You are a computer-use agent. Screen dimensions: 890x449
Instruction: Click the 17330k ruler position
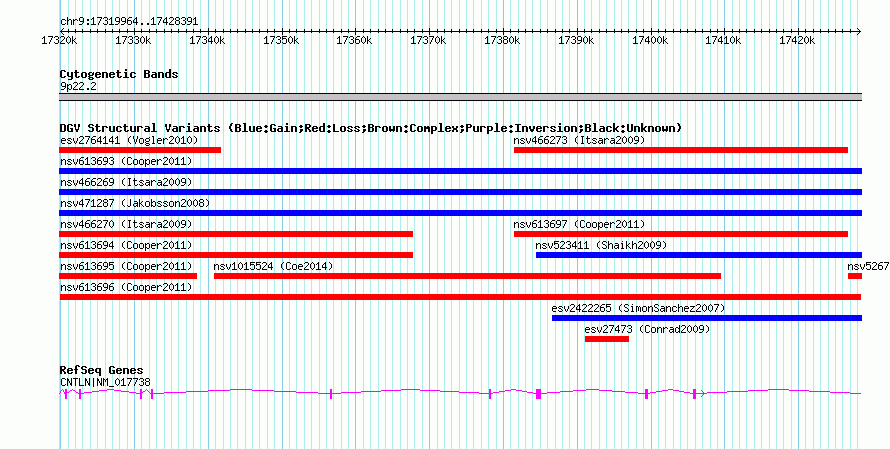[x=134, y=40]
